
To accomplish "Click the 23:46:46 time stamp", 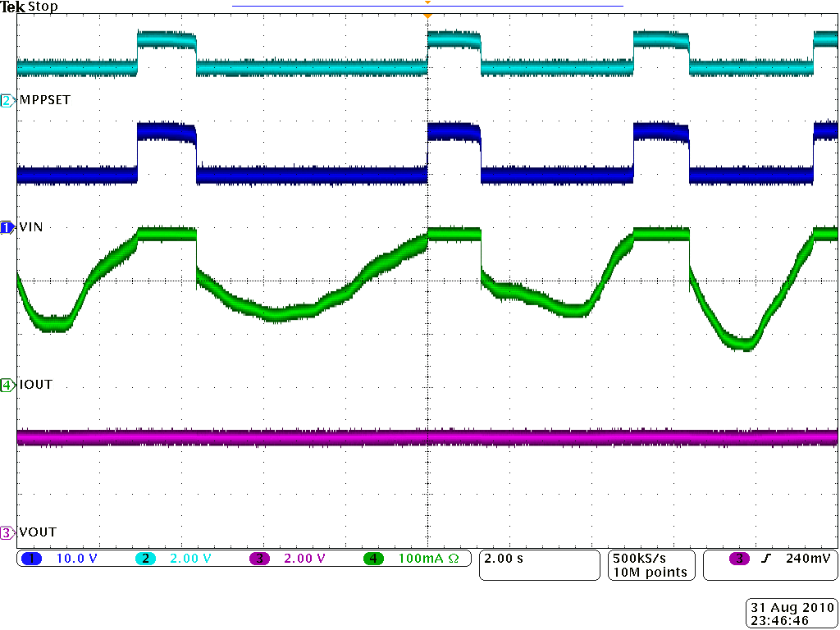I will click(780, 620).
